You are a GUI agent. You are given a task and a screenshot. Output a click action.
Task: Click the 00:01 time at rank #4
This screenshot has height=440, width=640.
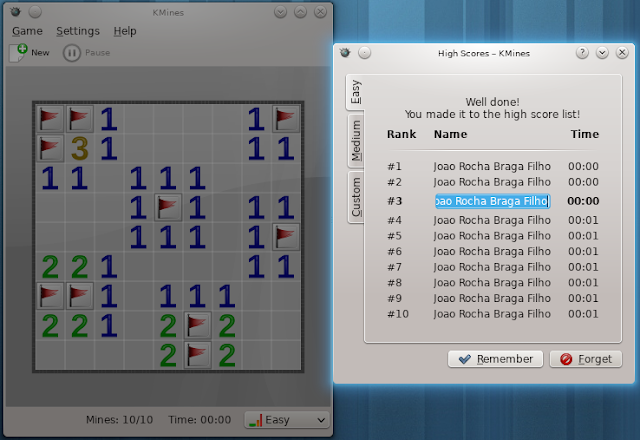click(x=583, y=220)
